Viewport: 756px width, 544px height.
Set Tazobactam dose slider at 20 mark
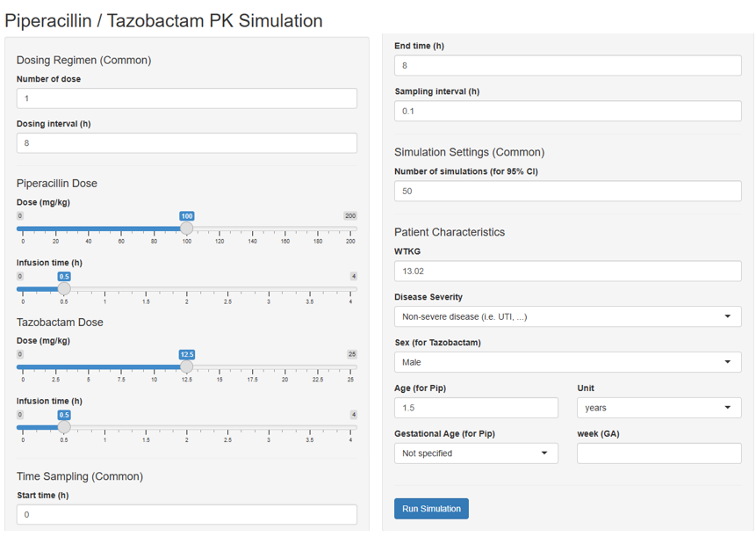pyautogui.click(x=285, y=366)
